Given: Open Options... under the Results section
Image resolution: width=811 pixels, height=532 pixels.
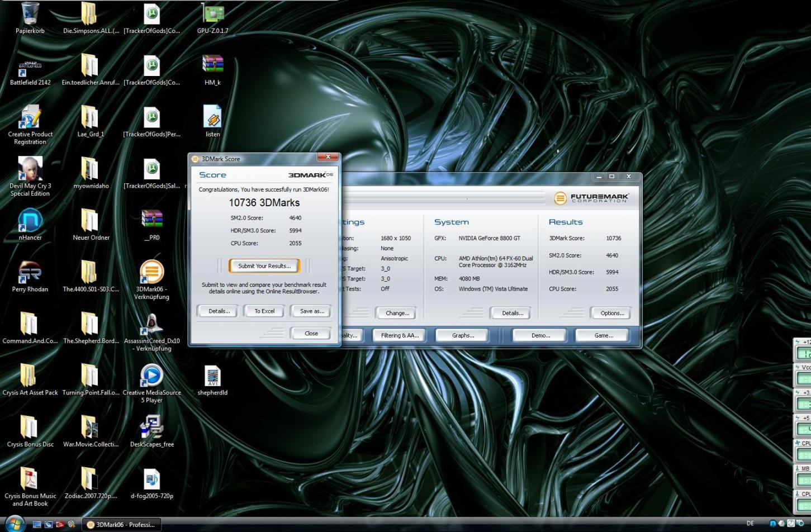Looking at the screenshot, I should pyautogui.click(x=612, y=313).
